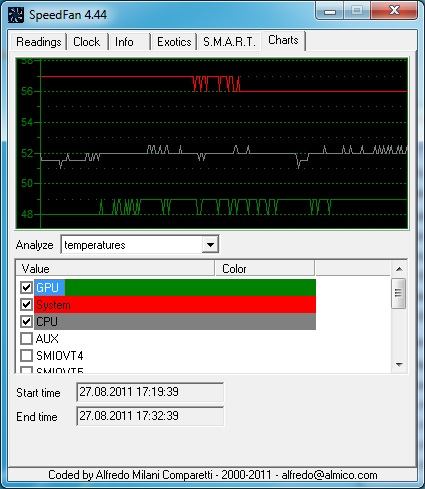The height and width of the screenshot is (489, 425).
Task: Select the GPU row label
Action: click(47, 288)
